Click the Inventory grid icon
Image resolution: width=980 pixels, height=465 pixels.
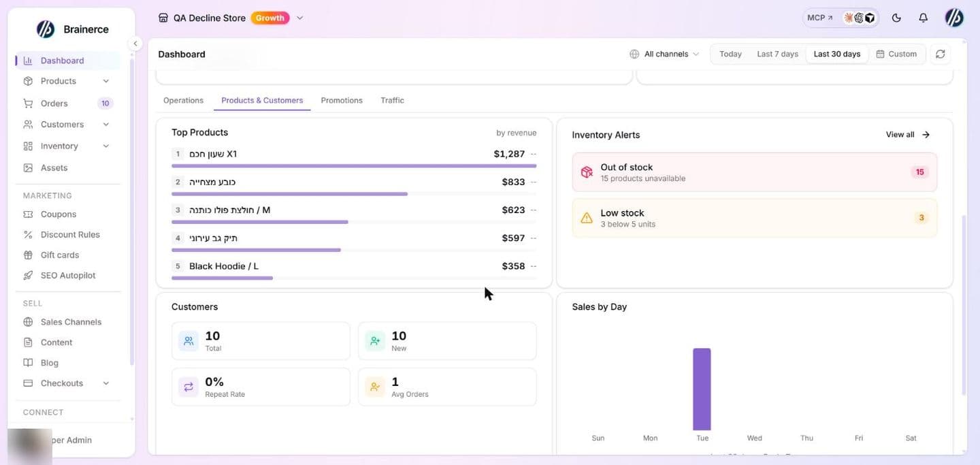point(28,146)
